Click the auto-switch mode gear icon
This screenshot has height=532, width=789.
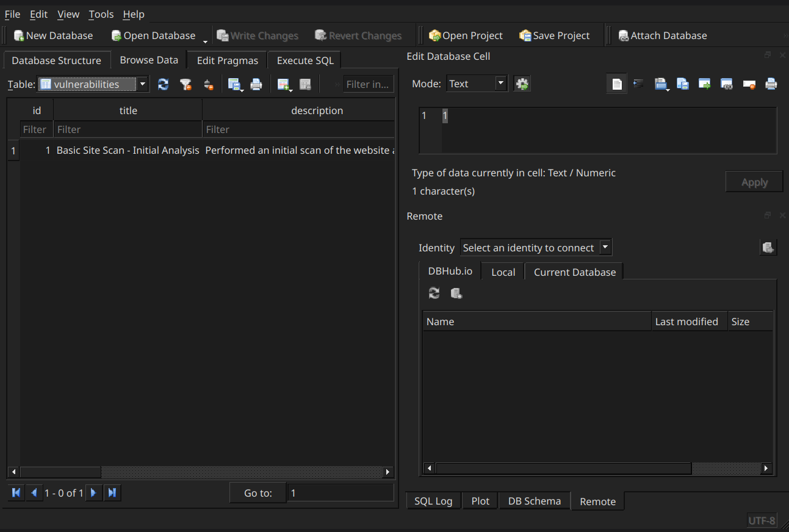click(x=522, y=84)
